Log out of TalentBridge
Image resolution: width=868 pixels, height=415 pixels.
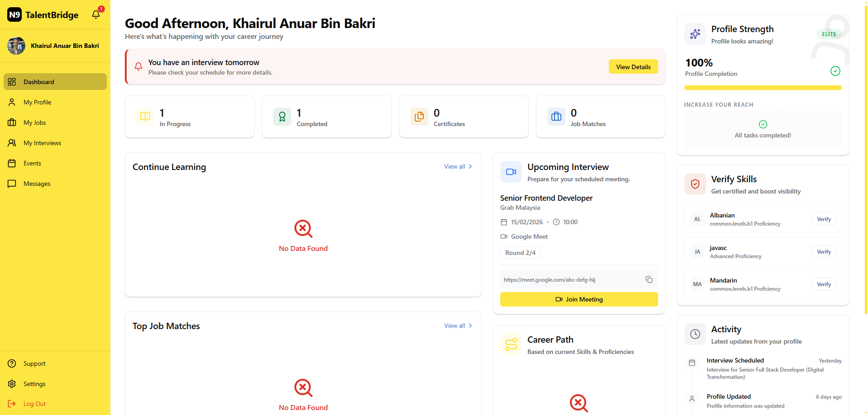point(34,404)
